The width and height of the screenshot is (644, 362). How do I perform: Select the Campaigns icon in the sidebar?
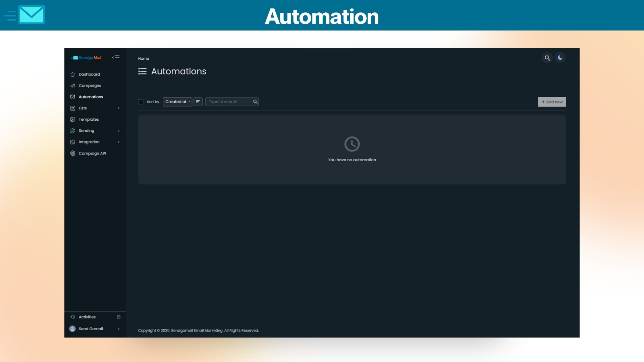pyautogui.click(x=73, y=85)
